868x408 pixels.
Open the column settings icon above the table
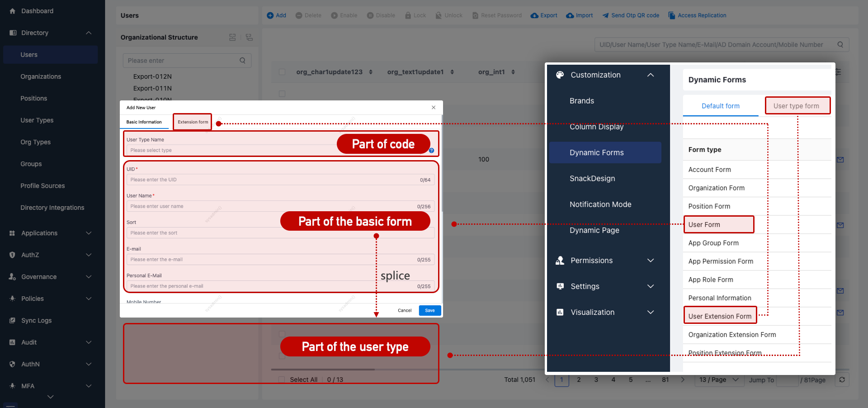[x=838, y=72]
